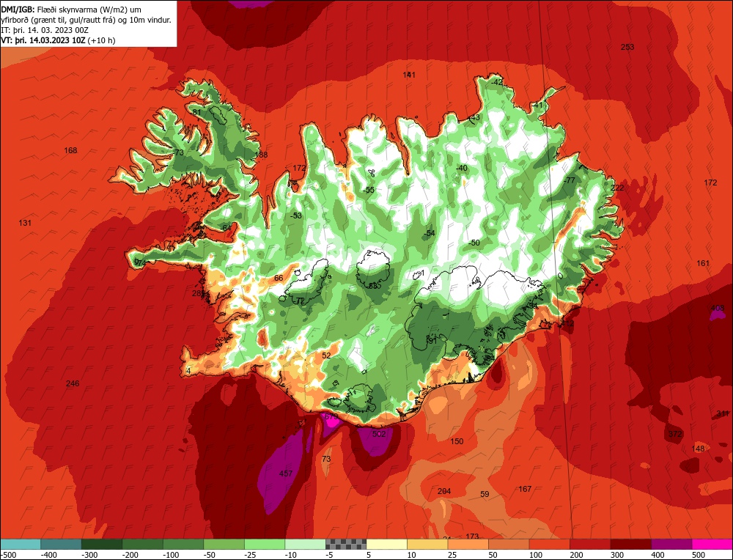This screenshot has height=560, width=733.
Task: Click the legend label '-25'
Action: 252,555
